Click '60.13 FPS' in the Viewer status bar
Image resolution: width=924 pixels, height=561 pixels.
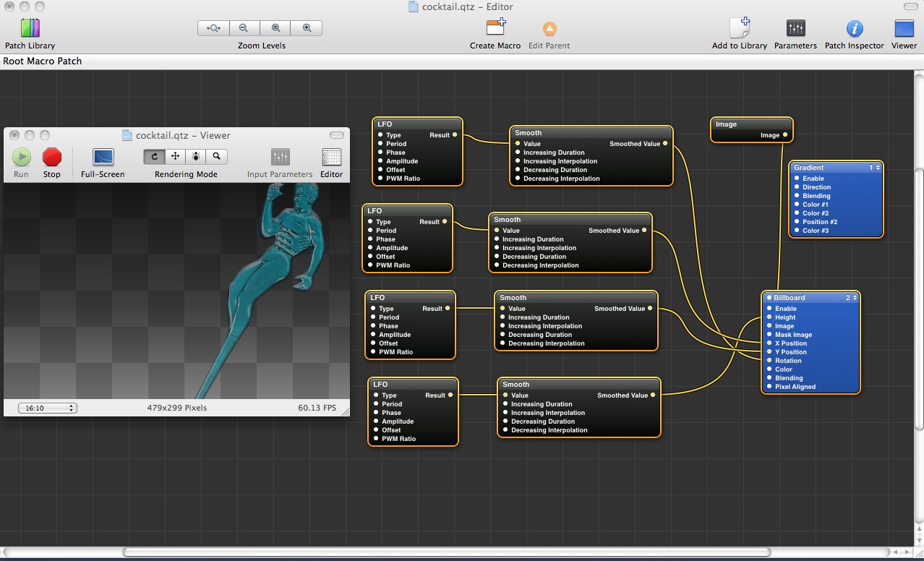pyautogui.click(x=317, y=408)
